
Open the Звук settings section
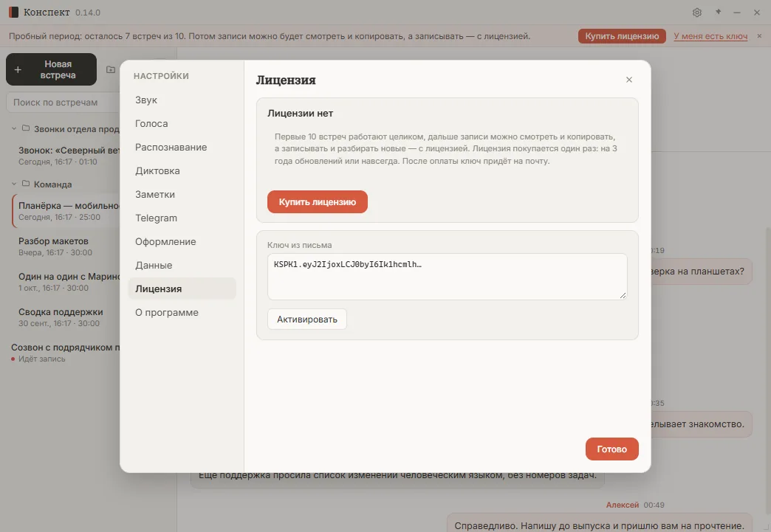pos(182,100)
